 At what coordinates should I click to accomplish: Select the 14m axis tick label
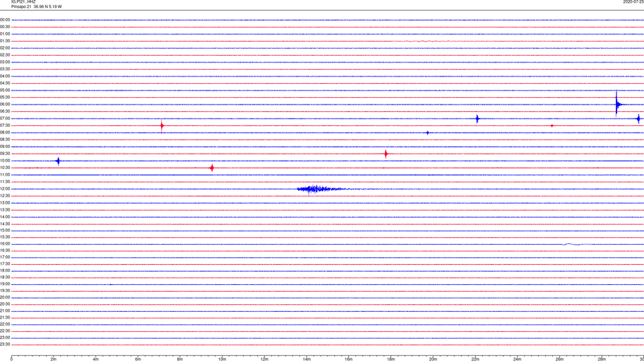tap(307, 359)
